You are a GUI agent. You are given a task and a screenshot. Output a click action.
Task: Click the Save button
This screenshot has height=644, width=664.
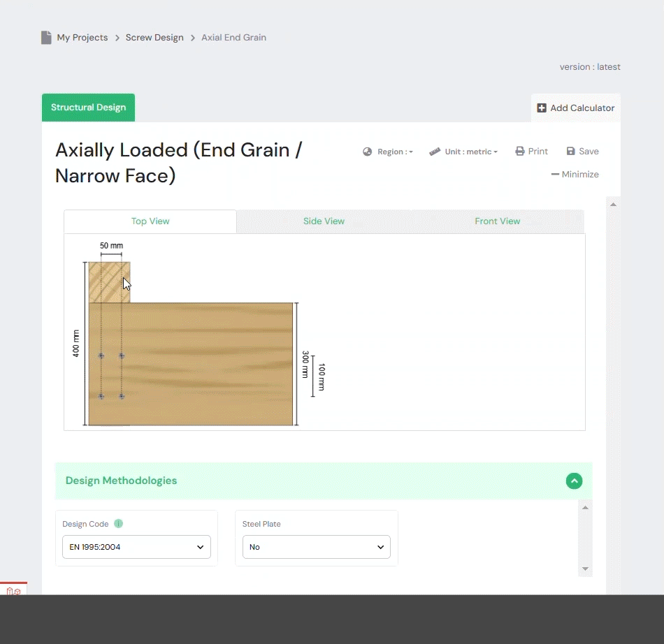pos(583,152)
